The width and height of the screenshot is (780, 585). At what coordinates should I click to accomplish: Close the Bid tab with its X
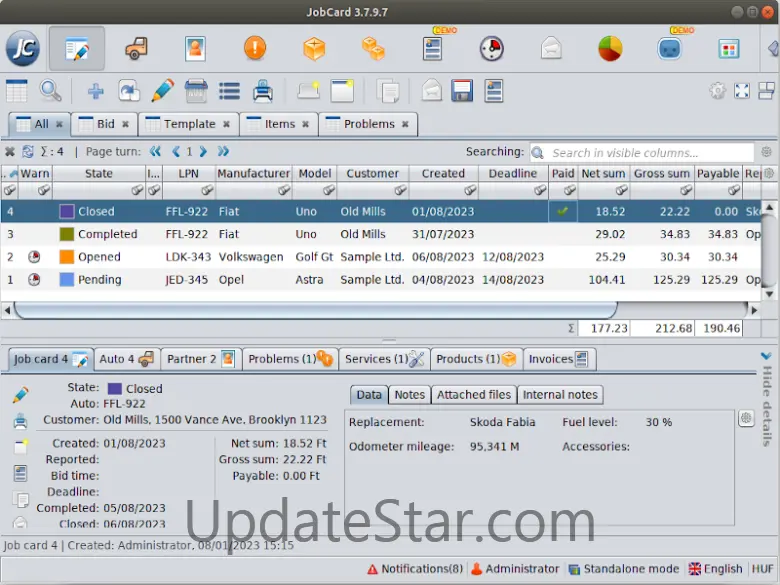click(x=125, y=124)
